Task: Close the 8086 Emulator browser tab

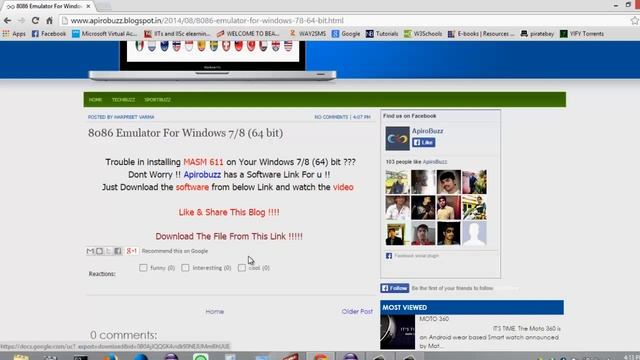Action: 89,6
